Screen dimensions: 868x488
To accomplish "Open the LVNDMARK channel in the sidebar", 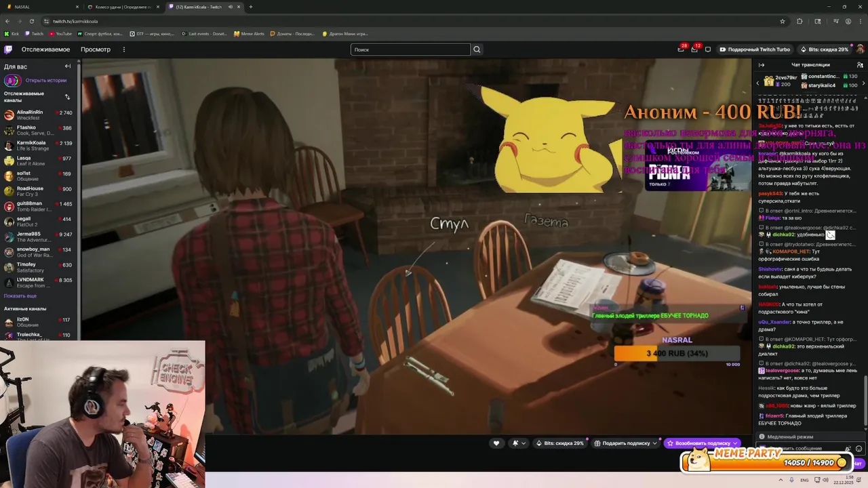I will pyautogui.click(x=39, y=282).
